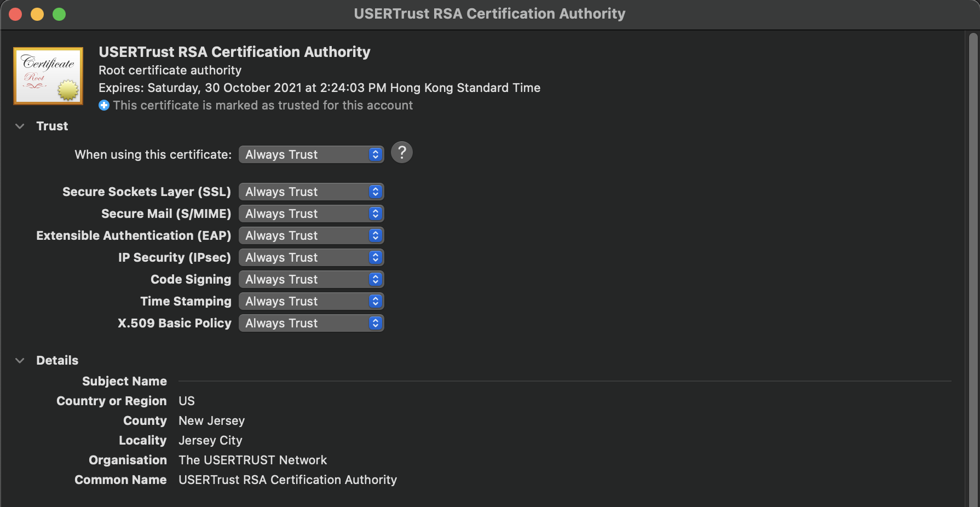This screenshot has width=980, height=507.
Task: Open the Extensible Authentication (EAP) trust dropdown
Action: [311, 235]
